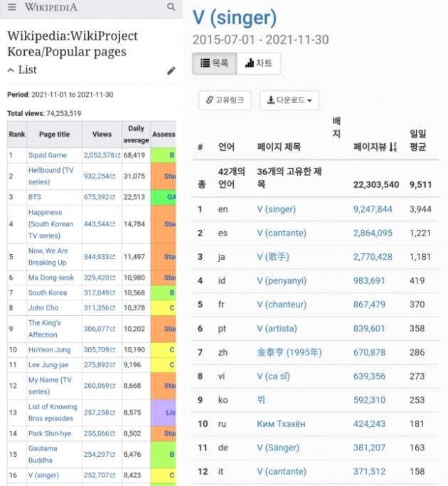Open the Gautama Buddha link
The width and height of the screenshot is (448, 486).
43,454
